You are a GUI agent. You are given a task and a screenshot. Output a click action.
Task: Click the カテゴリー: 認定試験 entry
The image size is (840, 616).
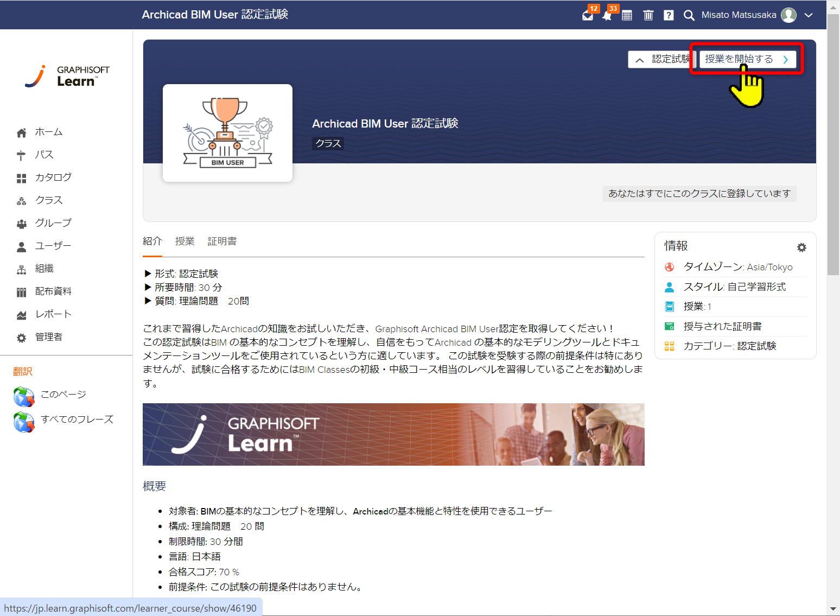pos(730,346)
